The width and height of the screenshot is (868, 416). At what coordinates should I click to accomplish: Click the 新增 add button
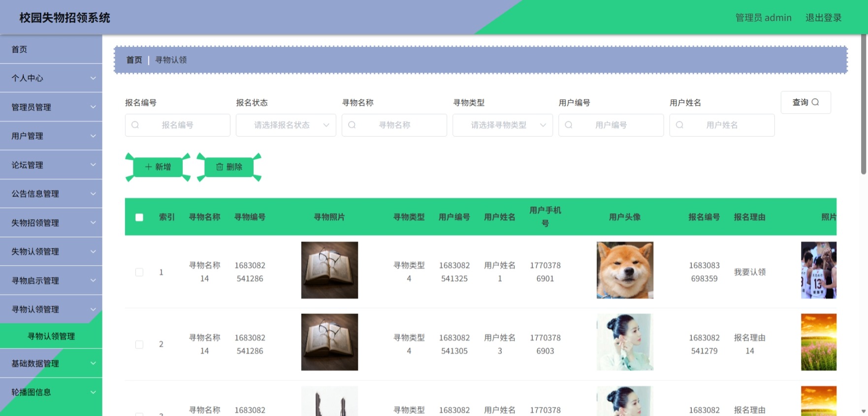[x=158, y=167]
